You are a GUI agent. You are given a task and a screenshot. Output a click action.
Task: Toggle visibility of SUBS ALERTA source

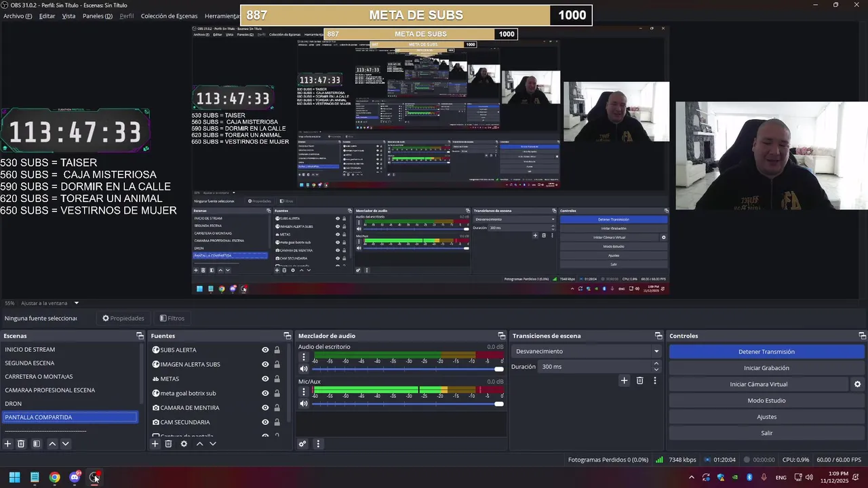265,350
